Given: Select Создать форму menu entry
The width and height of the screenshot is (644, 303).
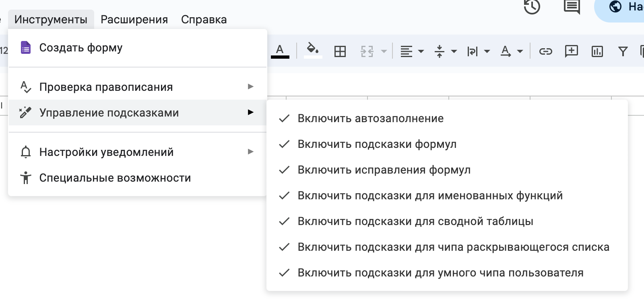Looking at the screenshot, I should (80, 48).
